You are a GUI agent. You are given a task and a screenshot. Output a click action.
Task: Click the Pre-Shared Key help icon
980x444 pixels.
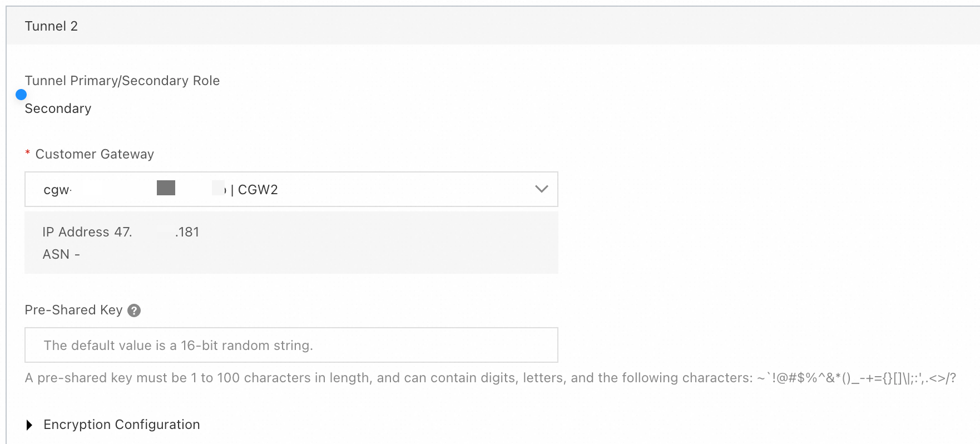pyautogui.click(x=134, y=310)
